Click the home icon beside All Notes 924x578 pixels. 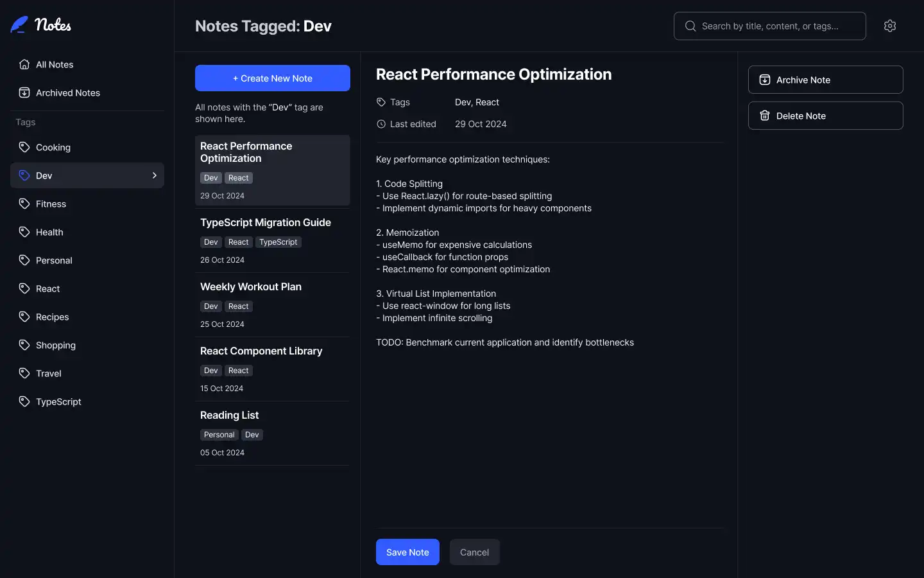pyautogui.click(x=24, y=64)
